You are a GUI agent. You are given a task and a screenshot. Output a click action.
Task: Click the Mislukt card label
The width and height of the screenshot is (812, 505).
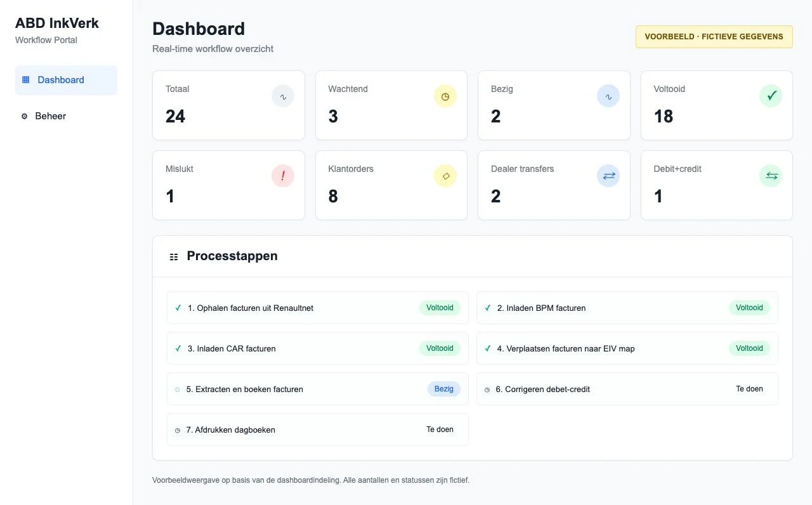tap(180, 169)
